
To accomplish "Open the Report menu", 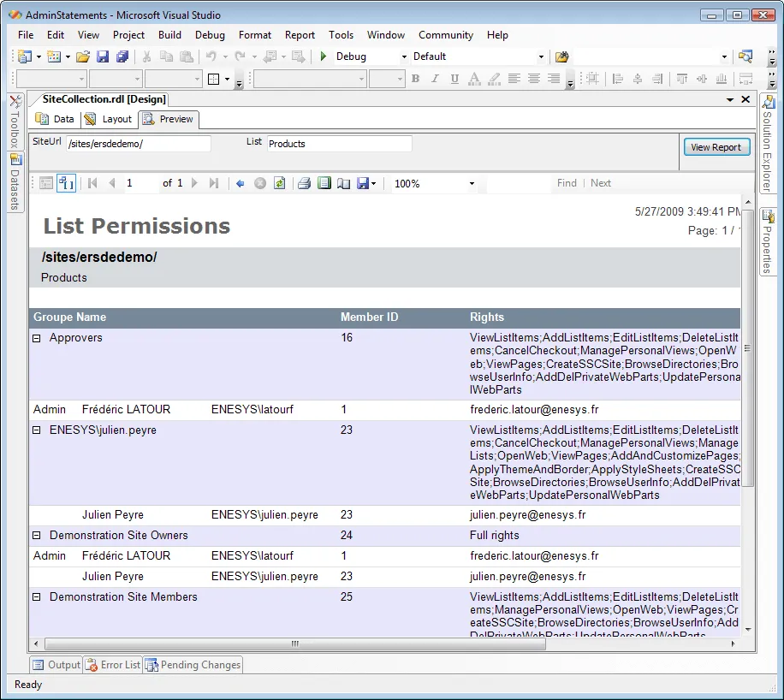I will tap(300, 35).
